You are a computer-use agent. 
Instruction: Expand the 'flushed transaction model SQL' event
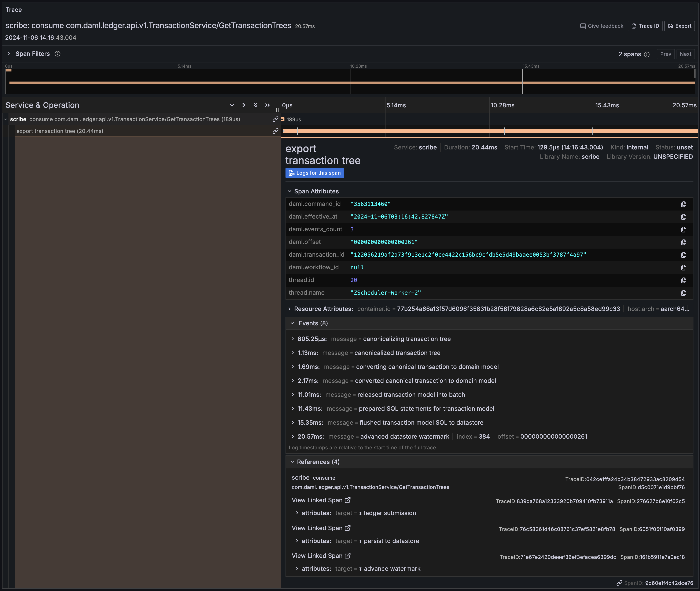(293, 423)
